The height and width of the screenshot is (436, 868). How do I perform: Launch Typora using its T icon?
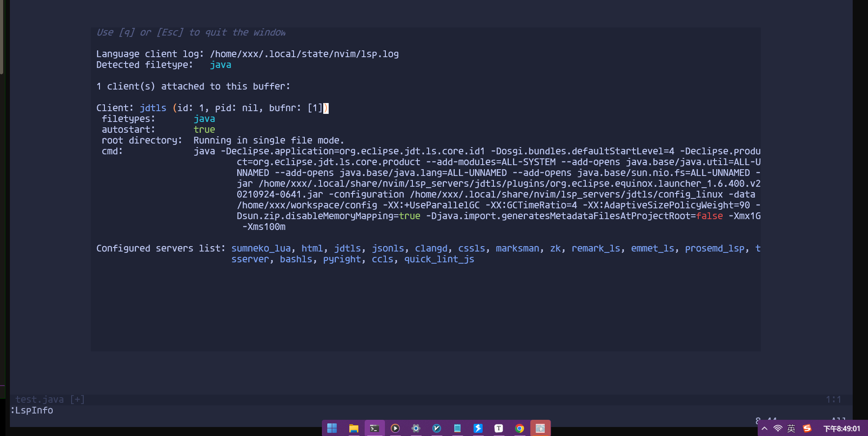tap(498, 428)
